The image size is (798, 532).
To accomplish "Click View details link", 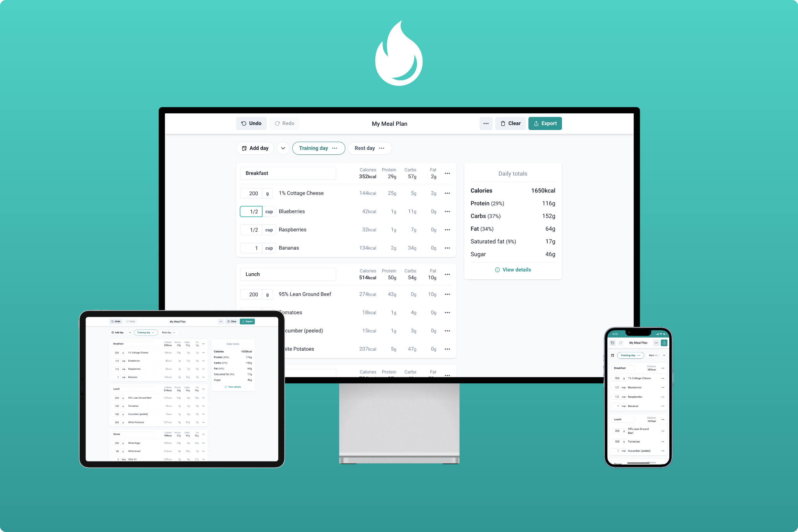I will 512,270.
